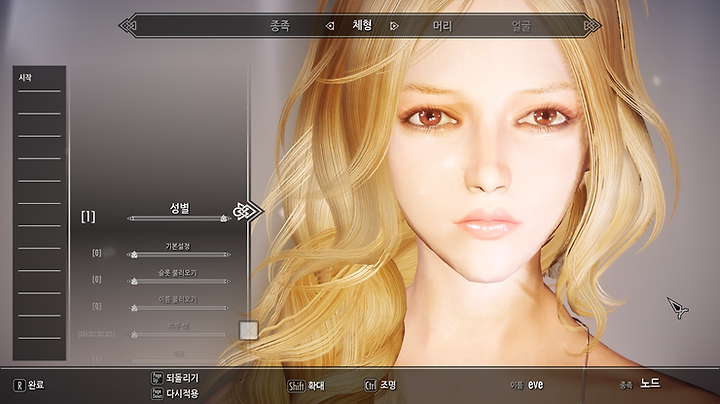
Task: Click the R key icon for 완료
Action: click(19, 385)
